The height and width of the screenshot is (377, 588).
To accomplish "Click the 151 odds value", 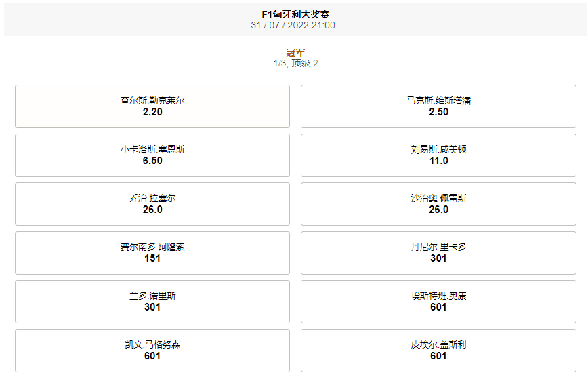I will pos(152,258).
